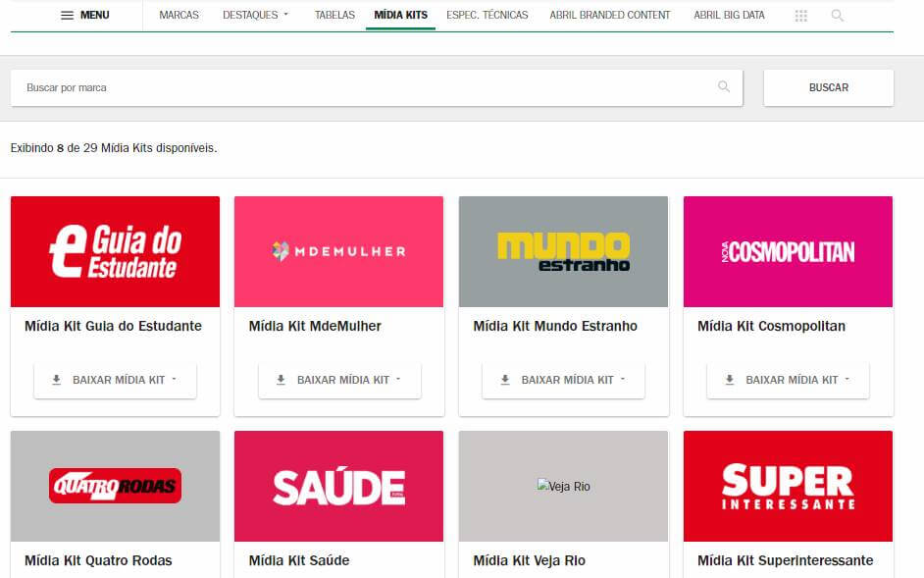
Task: Open the Mídia Kit Veja Rio link
Action: (x=529, y=560)
